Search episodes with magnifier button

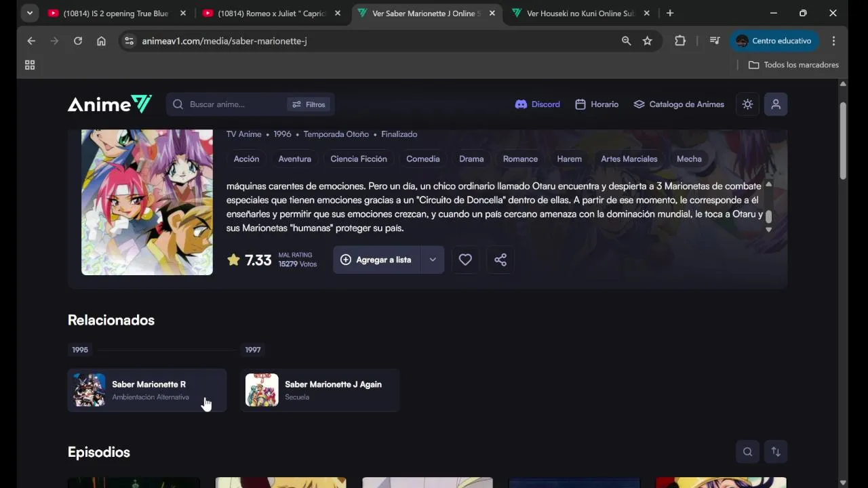[747, 452]
